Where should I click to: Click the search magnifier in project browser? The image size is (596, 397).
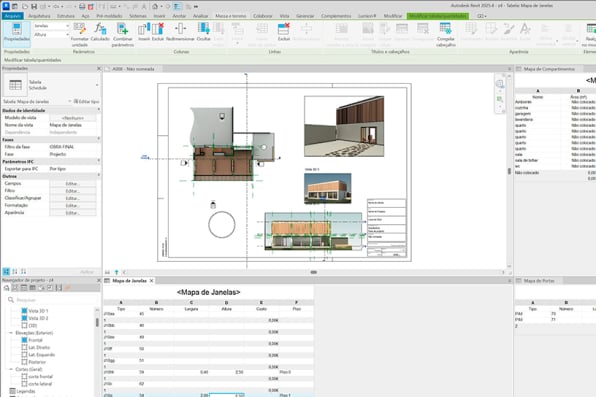pos(11,300)
